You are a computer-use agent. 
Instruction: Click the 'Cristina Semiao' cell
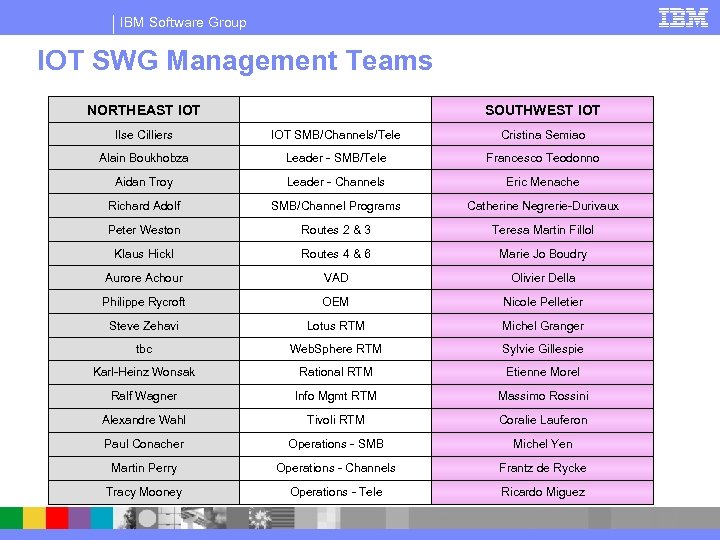click(542, 135)
